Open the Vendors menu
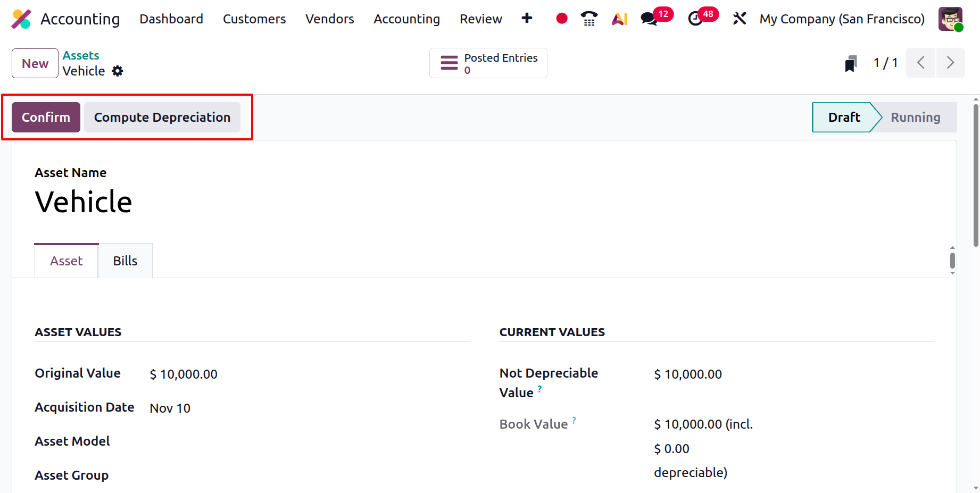The width and height of the screenshot is (980, 493). [x=329, y=19]
